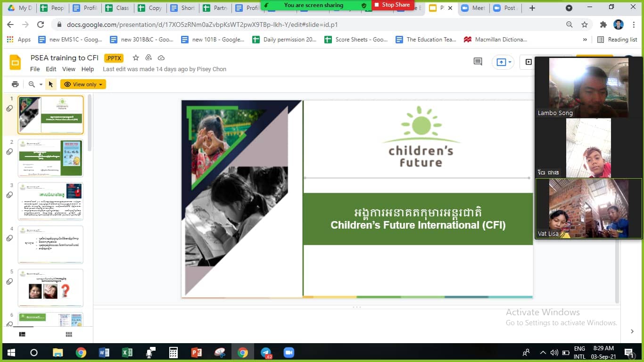Open the tab search dropdown
This screenshot has width=644, height=362.
pyautogui.click(x=569, y=8)
